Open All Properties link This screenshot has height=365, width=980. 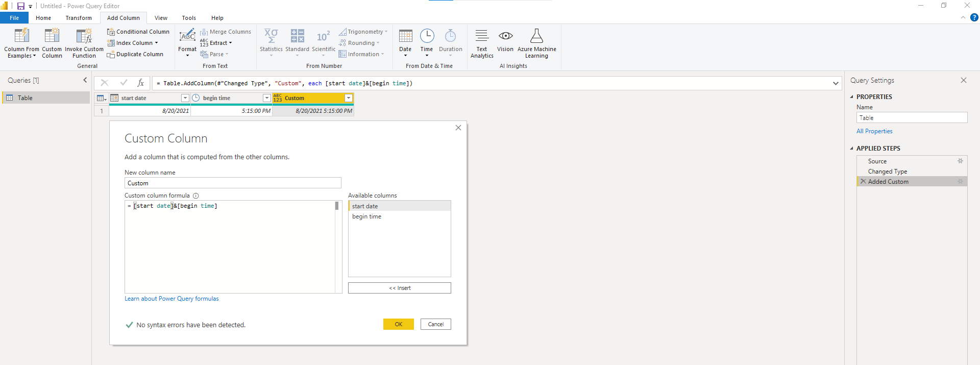pyautogui.click(x=874, y=131)
